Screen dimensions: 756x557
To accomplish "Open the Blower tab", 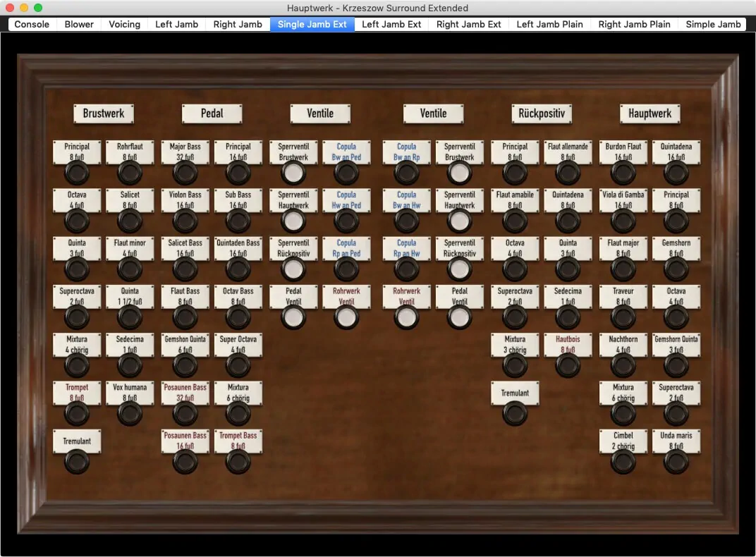I will [79, 24].
